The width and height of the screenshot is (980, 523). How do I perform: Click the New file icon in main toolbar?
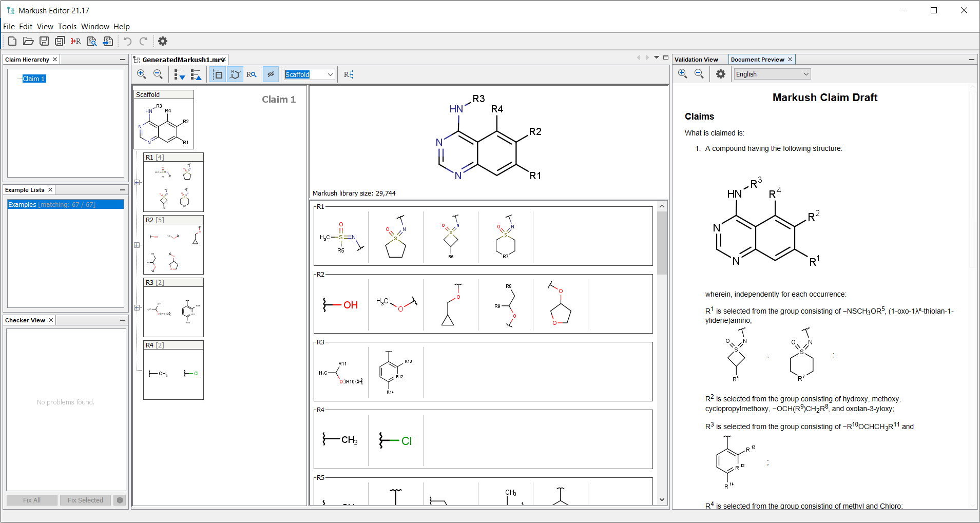pyautogui.click(x=12, y=41)
